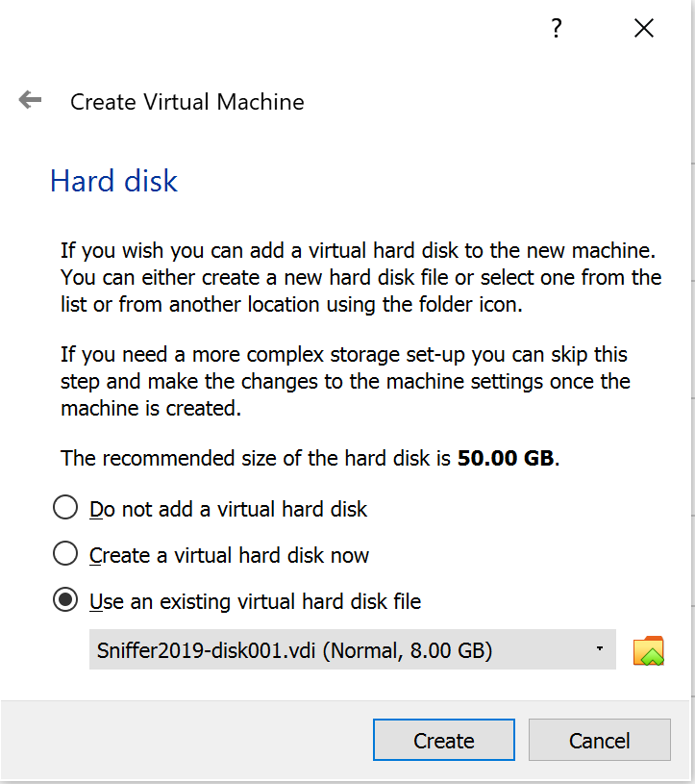Open the Sniffer2019-disk001.vdi combo box
Screen dimensions: 695x784
pos(352,649)
